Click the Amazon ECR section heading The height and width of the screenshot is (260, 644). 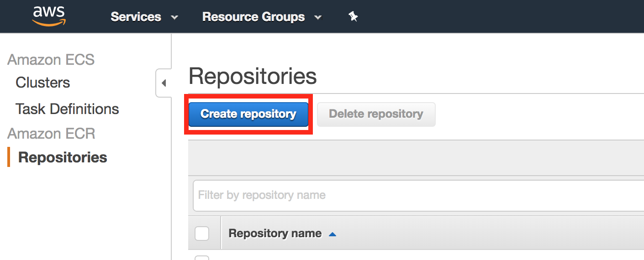coord(51,134)
